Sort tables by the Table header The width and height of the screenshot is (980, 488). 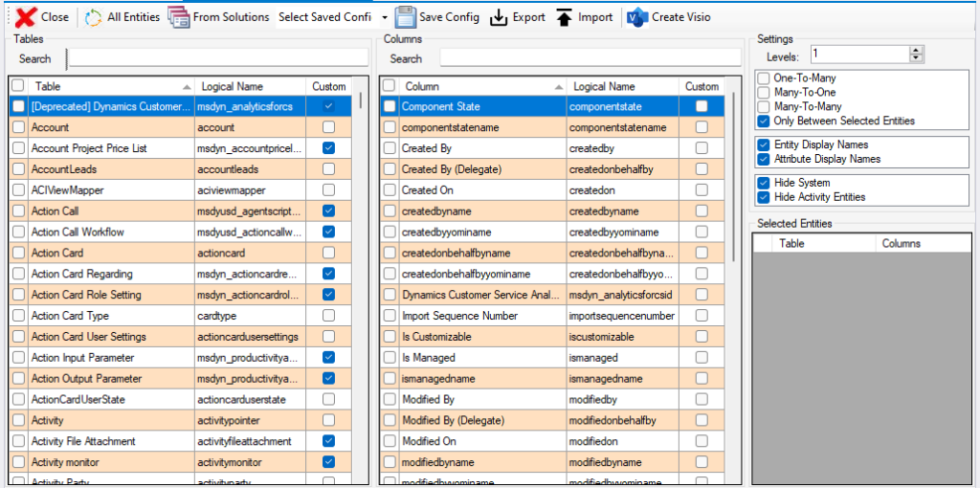point(111,86)
